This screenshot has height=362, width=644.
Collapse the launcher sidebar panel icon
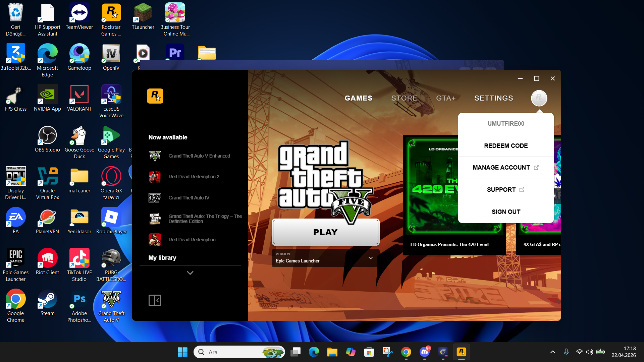pos(155,300)
